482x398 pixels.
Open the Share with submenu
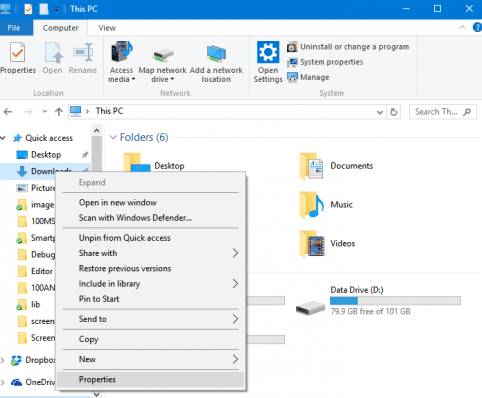[151, 253]
